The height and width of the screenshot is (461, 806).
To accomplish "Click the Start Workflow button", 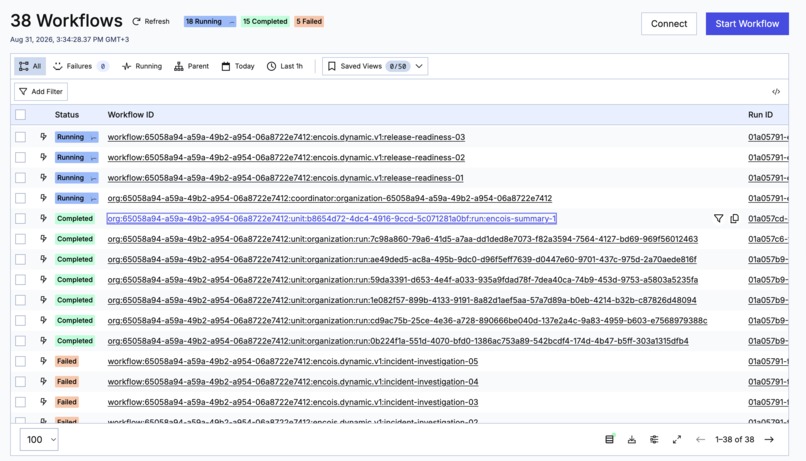I will (x=747, y=24).
